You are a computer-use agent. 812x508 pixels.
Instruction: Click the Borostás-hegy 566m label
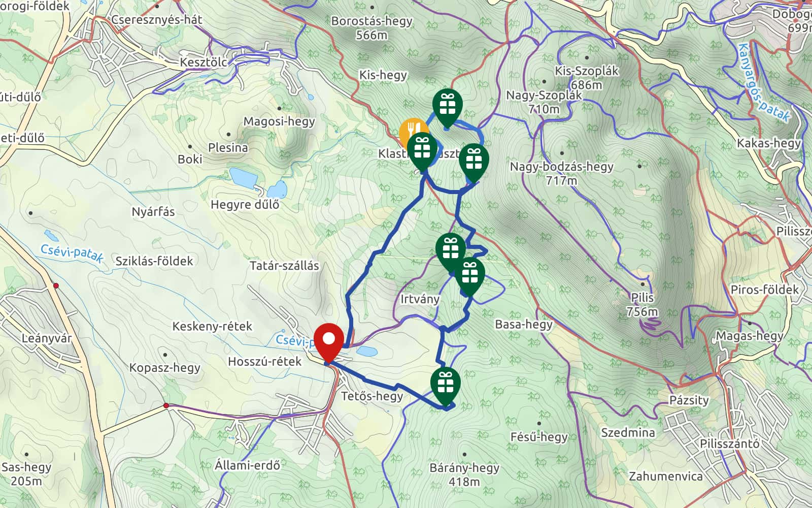(x=372, y=28)
